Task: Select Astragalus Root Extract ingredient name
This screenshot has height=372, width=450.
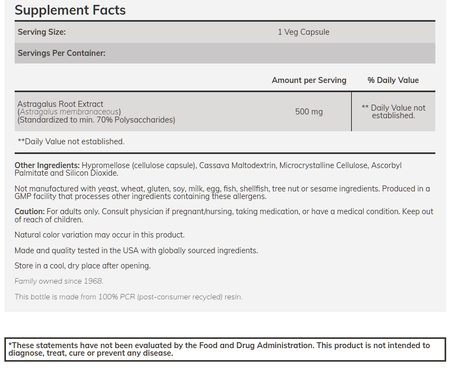Action: click(x=60, y=104)
